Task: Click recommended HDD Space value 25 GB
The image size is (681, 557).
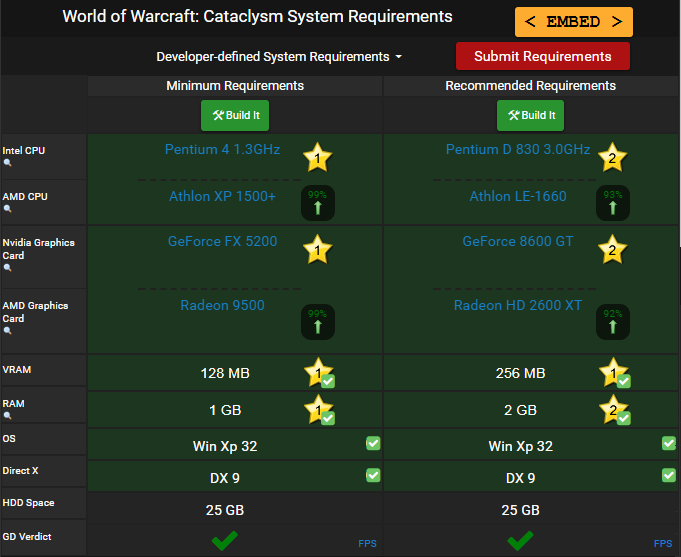Action: [520, 510]
